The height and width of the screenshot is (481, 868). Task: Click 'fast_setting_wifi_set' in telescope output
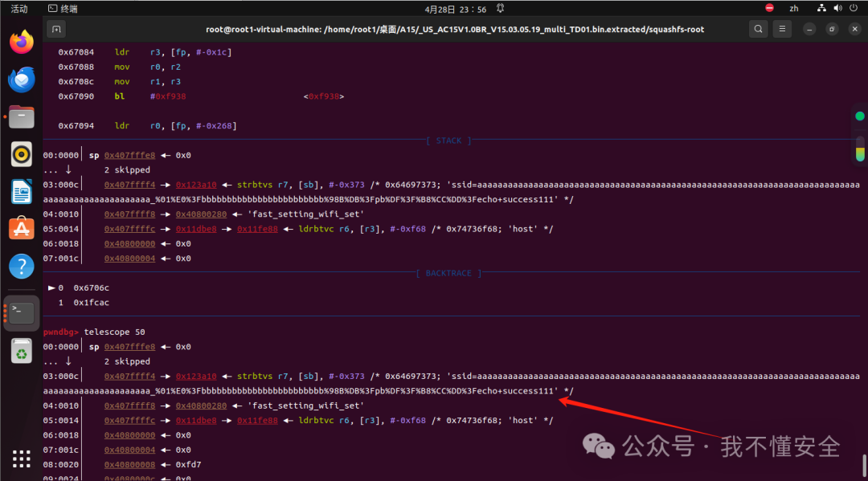click(305, 406)
